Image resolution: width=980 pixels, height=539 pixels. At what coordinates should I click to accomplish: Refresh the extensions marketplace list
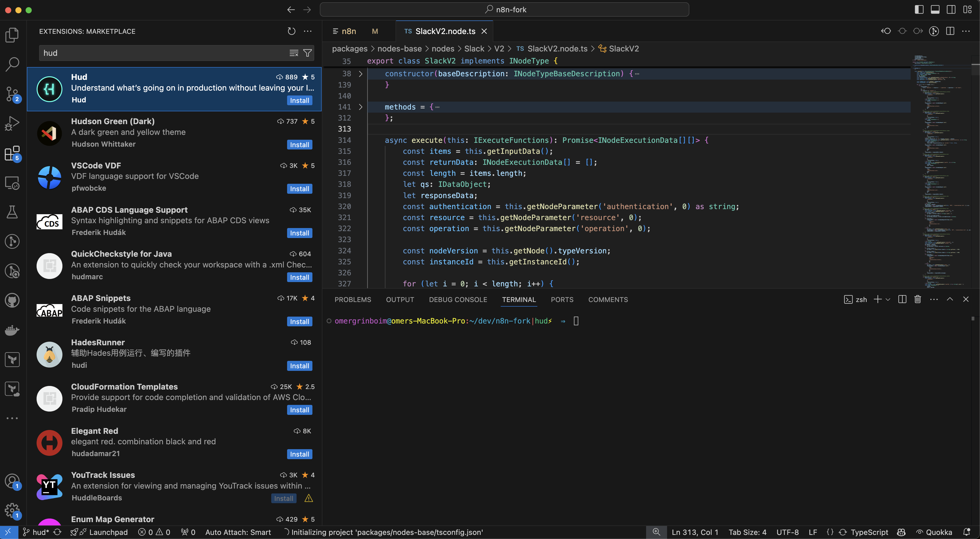pos(291,31)
